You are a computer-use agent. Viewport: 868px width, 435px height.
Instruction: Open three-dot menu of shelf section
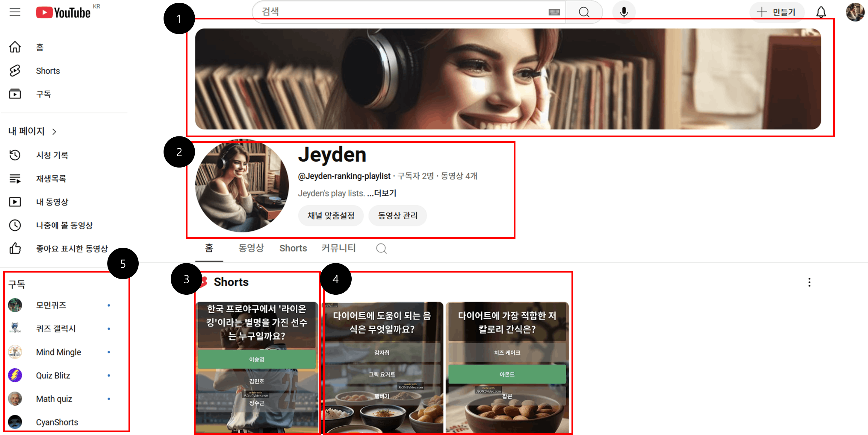[809, 282]
